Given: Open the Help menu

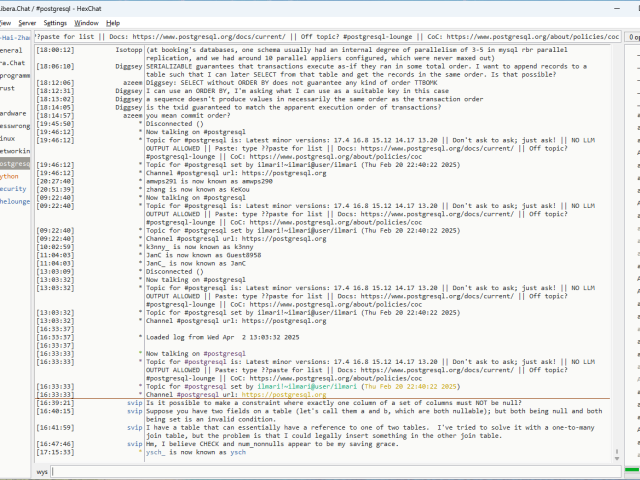Looking at the screenshot, I should tap(113, 22).
